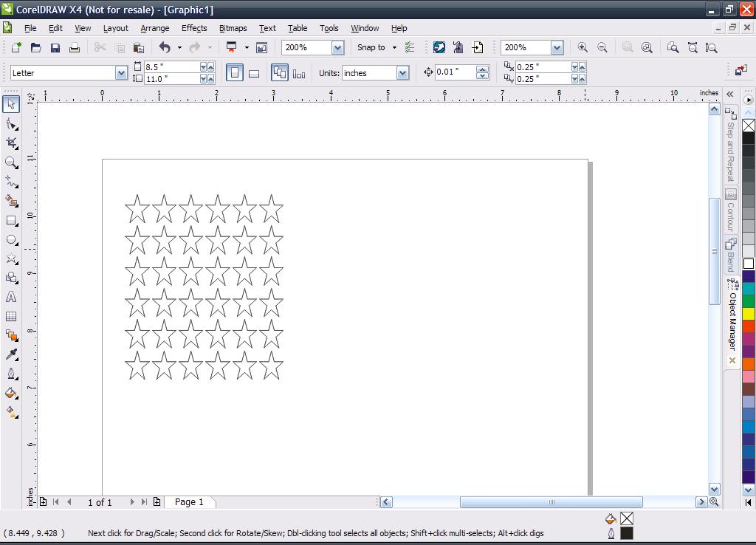The image size is (756, 545).
Task: Pick the Text tool
Action: 11,297
